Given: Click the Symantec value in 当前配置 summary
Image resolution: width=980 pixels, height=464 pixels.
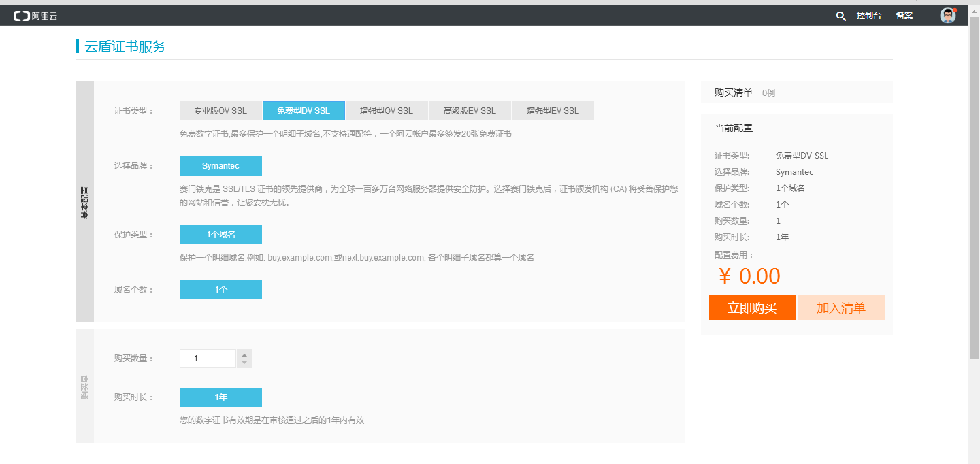Looking at the screenshot, I should click(794, 172).
